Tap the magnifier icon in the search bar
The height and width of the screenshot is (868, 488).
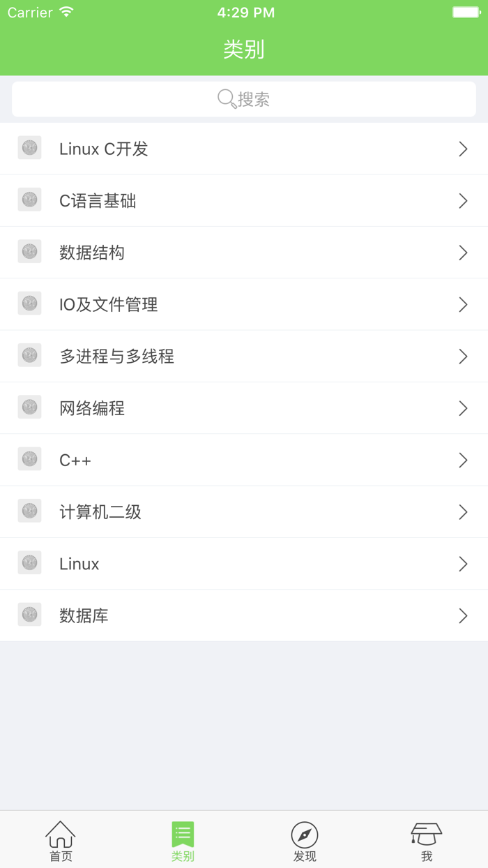click(x=223, y=98)
